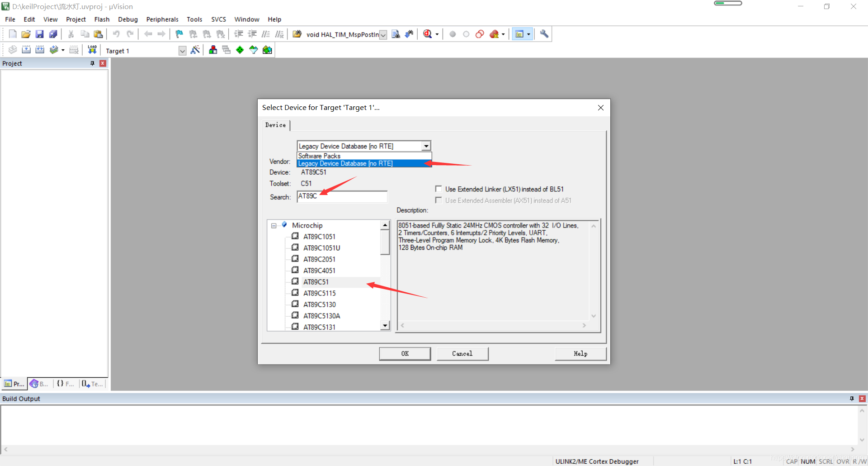Screen dimensions: 868x466
Task: Open the Manage Run-Time Environment green diamond icon
Action: coord(240,50)
